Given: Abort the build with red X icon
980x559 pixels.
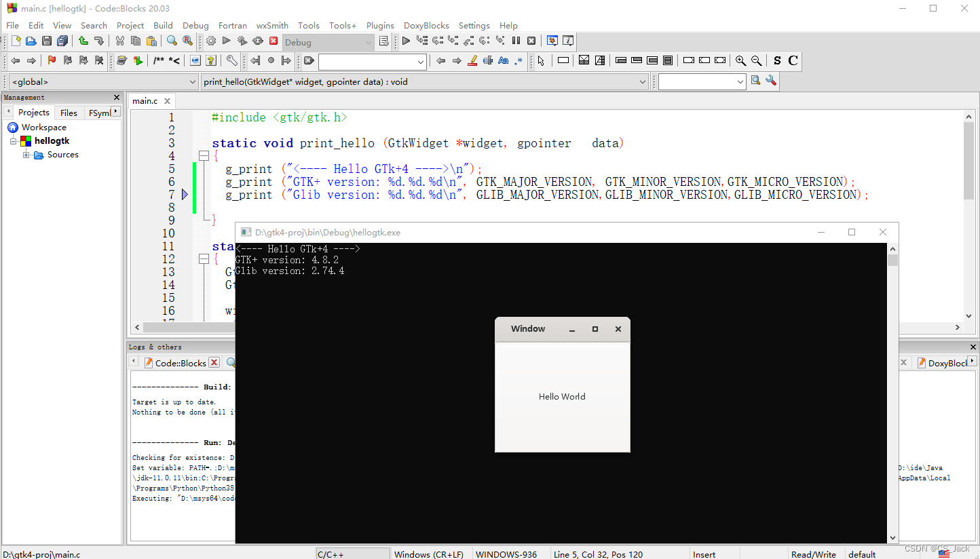Looking at the screenshot, I should tap(274, 41).
